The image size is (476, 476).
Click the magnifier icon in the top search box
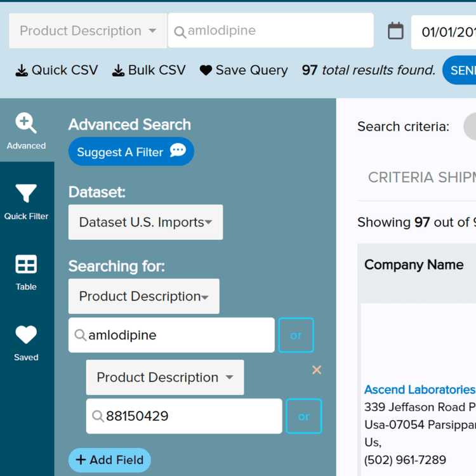[x=180, y=32]
